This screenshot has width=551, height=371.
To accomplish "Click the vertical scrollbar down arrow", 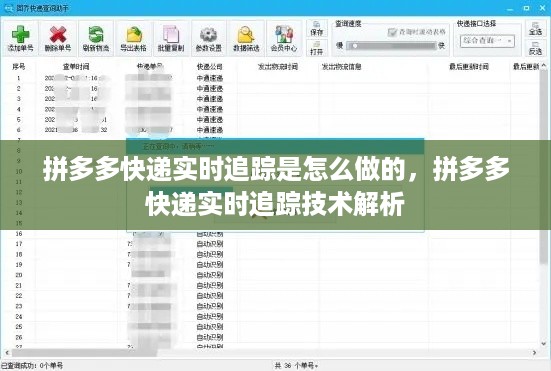I will coord(544,343).
